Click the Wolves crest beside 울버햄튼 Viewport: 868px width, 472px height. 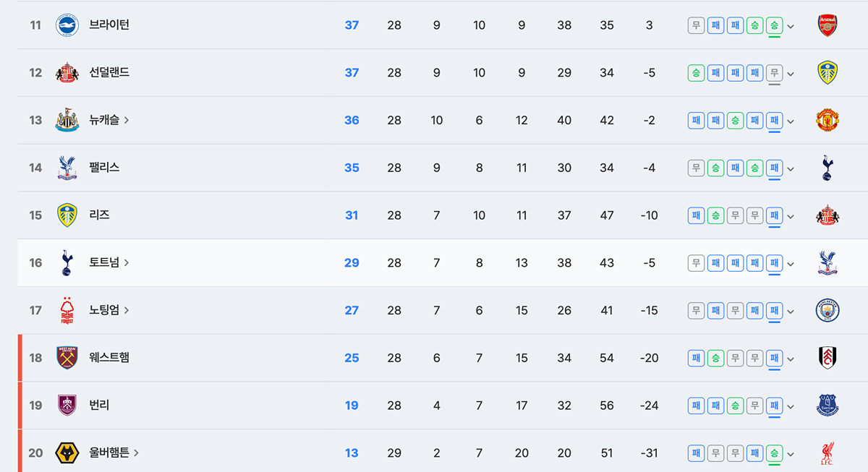(x=67, y=453)
